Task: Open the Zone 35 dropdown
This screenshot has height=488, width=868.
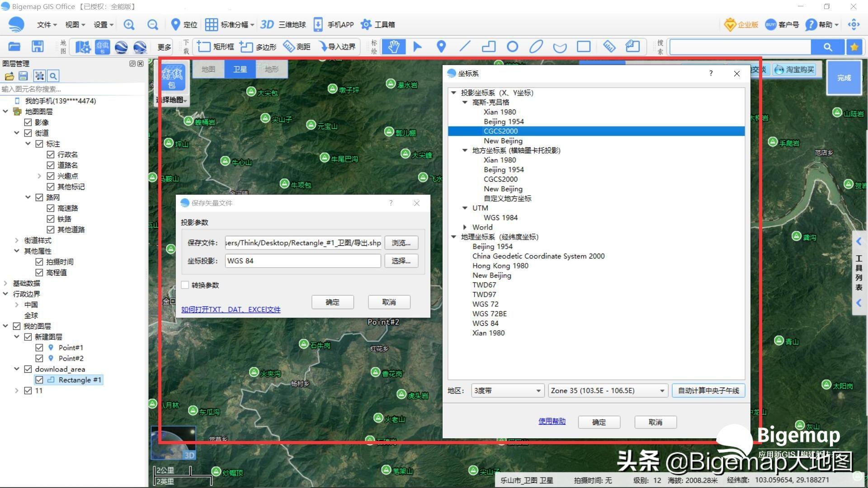Action: pyautogui.click(x=608, y=390)
